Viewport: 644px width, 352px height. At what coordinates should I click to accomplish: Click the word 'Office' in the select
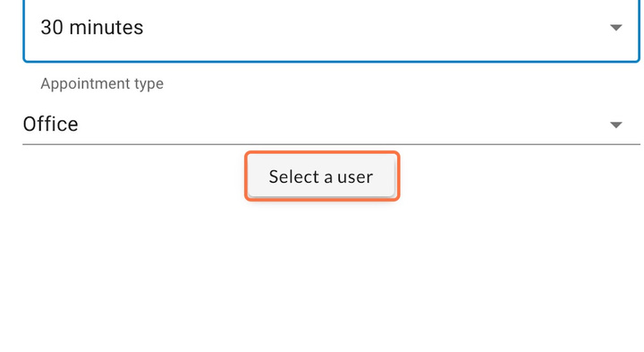[x=50, y=124]
